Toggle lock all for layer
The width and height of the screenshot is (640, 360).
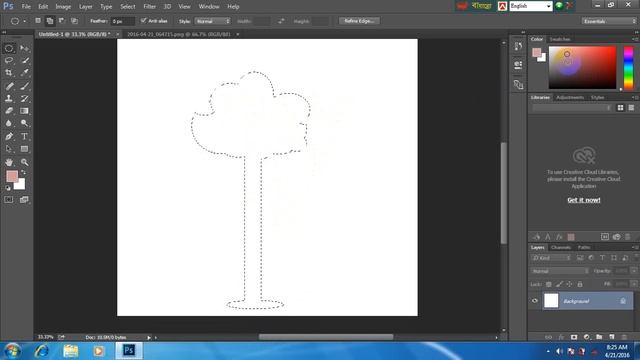[x=580, y=284]
